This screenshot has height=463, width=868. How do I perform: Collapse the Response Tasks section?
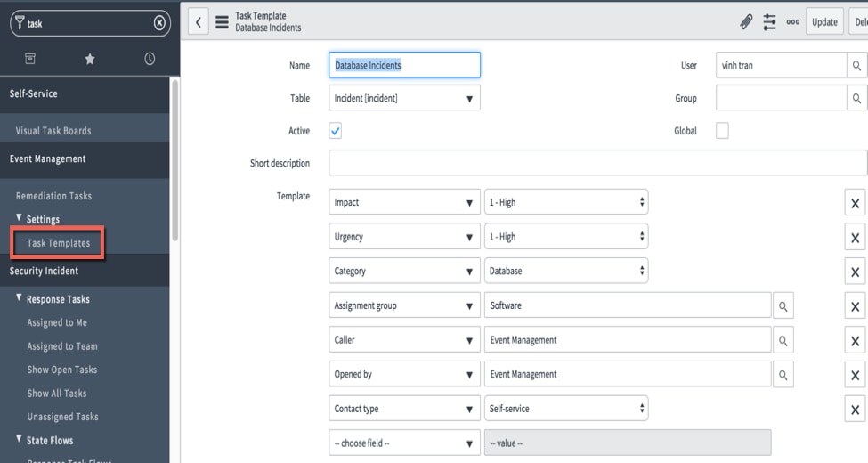[x=19, y=298]
